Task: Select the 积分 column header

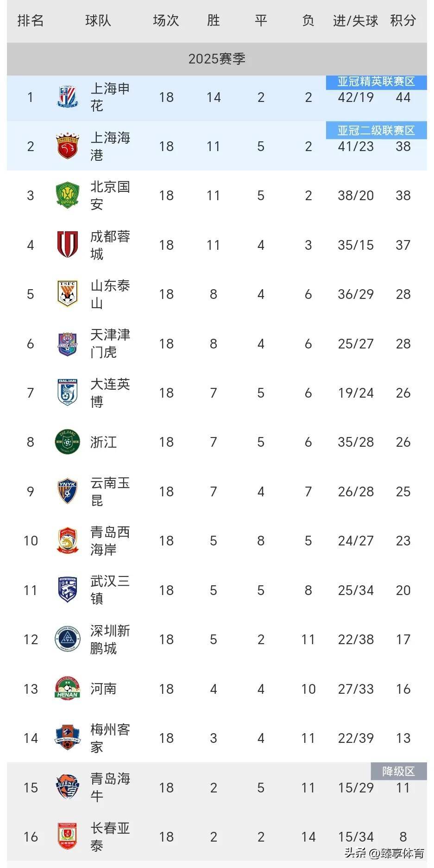Action: pos(403,21)
